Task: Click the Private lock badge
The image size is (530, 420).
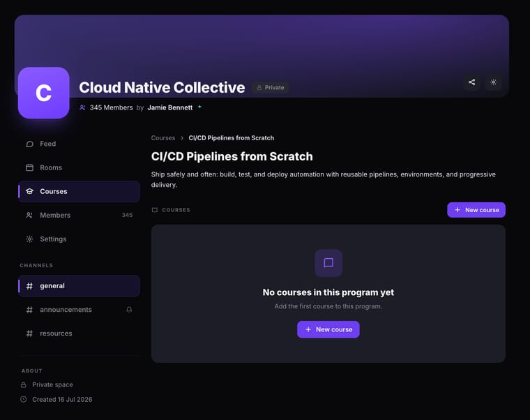Action: coord(271,88)
